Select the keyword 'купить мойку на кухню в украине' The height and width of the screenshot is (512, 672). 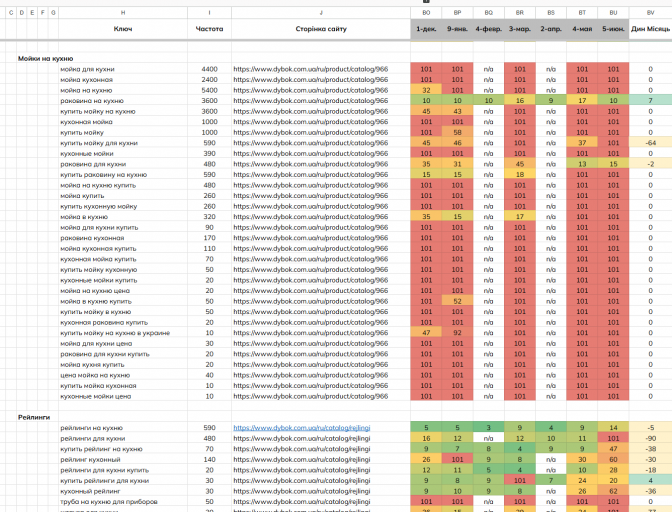point(115,333)
